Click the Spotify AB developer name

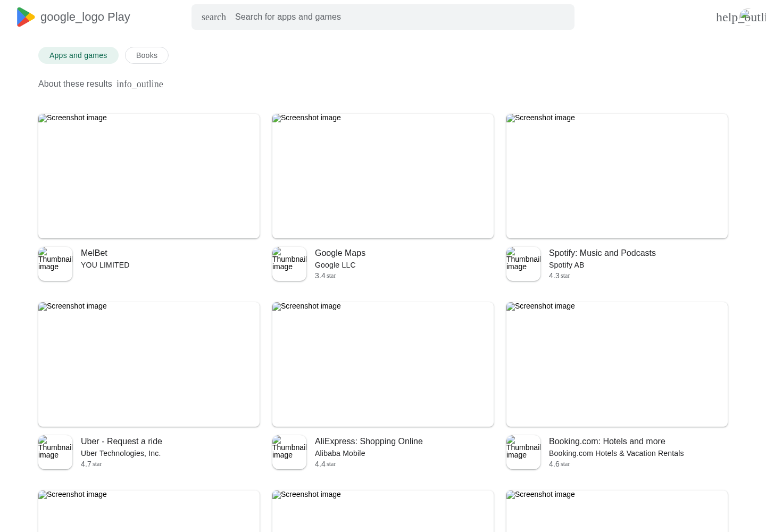[567, 265]
